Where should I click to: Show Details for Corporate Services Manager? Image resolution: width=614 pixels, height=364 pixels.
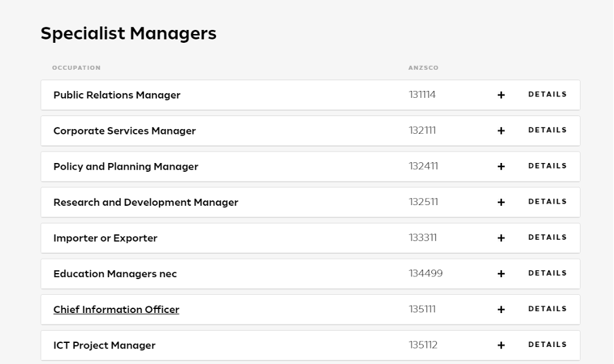547,130
